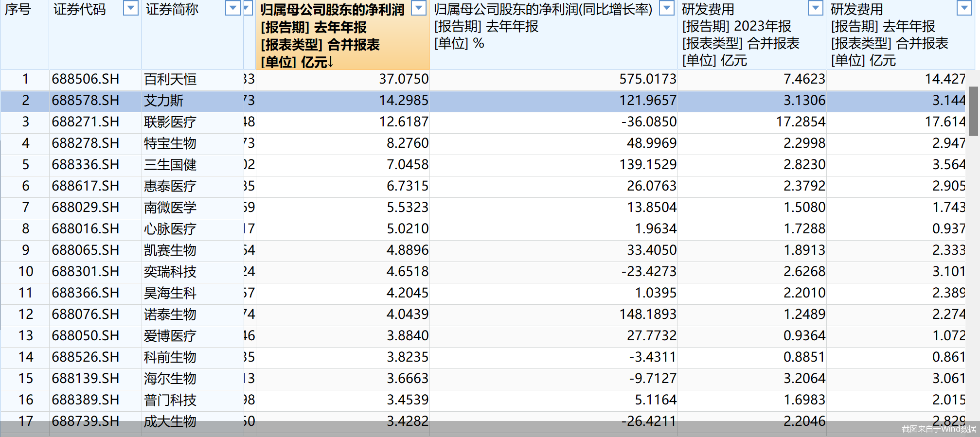Open the 研发费用 去年年报 column filter dropdown
980x437 pixels.
(964, 8)
